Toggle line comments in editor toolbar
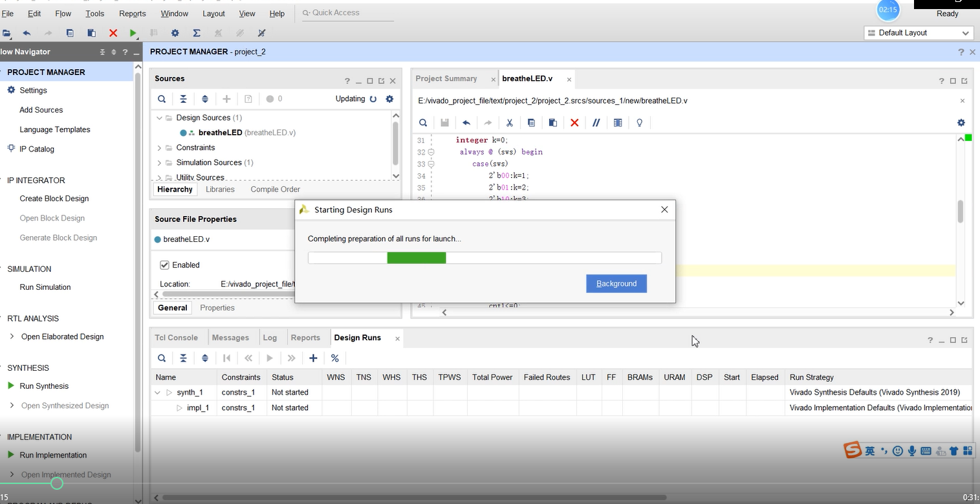 point(596,122)
